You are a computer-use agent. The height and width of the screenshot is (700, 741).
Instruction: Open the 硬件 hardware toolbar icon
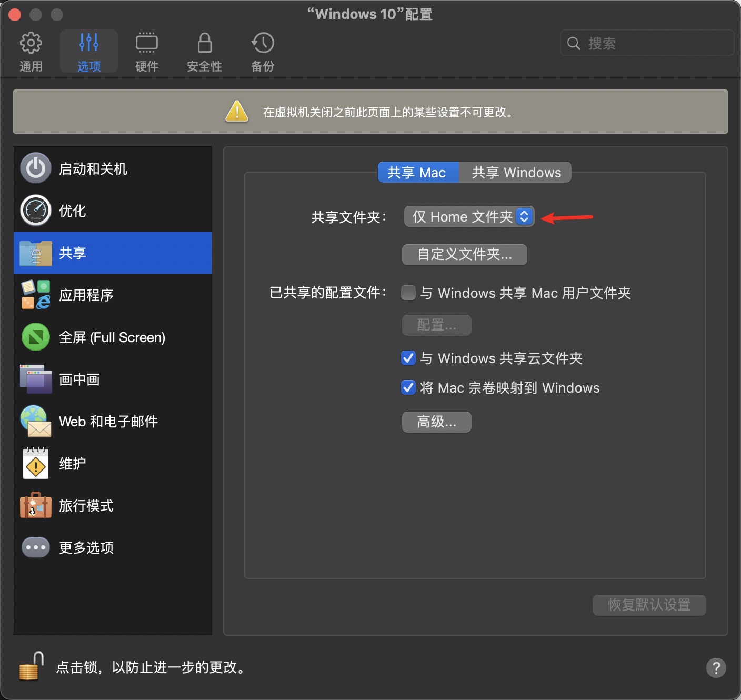coord(146,43)
